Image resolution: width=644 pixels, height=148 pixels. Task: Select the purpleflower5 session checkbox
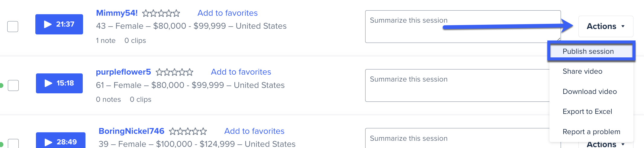pyautogui.click(x=13, y=85)
